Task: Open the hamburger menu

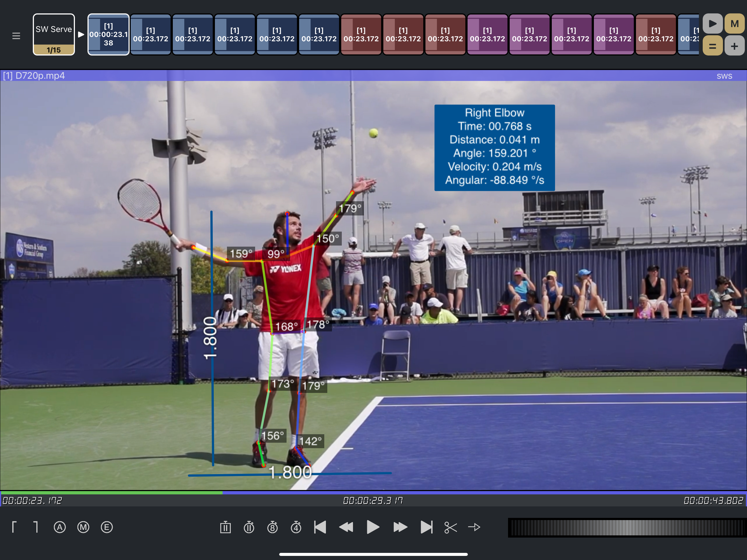Action: coord(16,36)
